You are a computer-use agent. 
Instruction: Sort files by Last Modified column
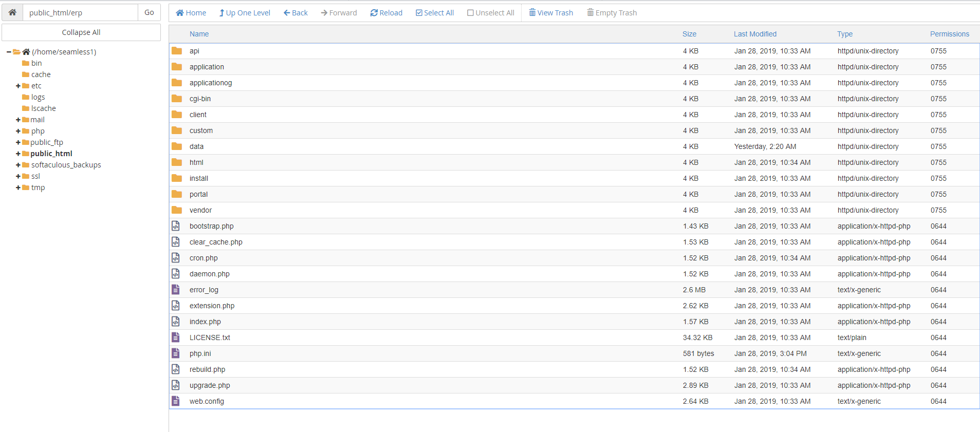point(755,34)
